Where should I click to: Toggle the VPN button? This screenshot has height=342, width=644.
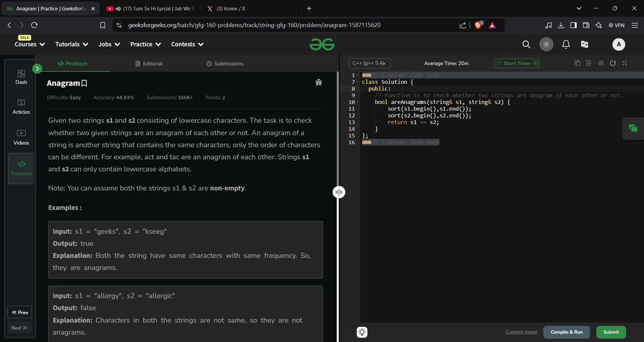coord(618,25)
